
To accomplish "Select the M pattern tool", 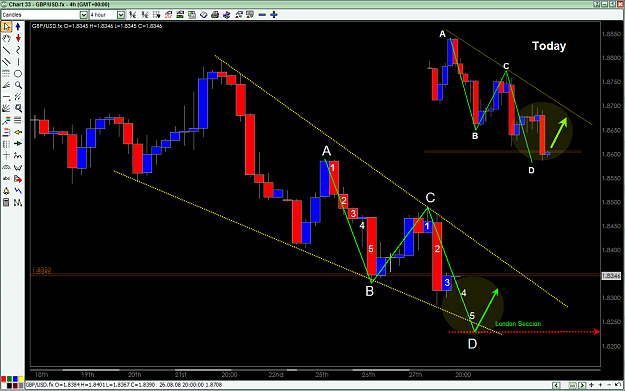I will coord(18,202).
